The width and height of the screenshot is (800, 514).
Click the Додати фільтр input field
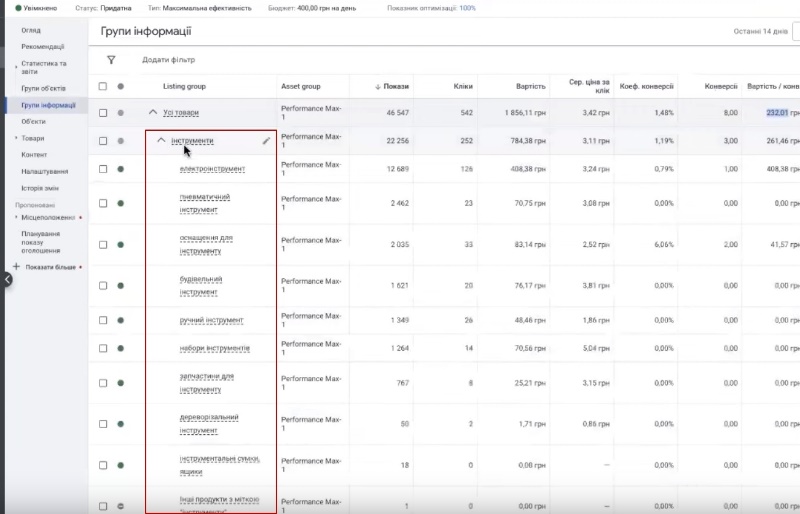tap(168, 60)
